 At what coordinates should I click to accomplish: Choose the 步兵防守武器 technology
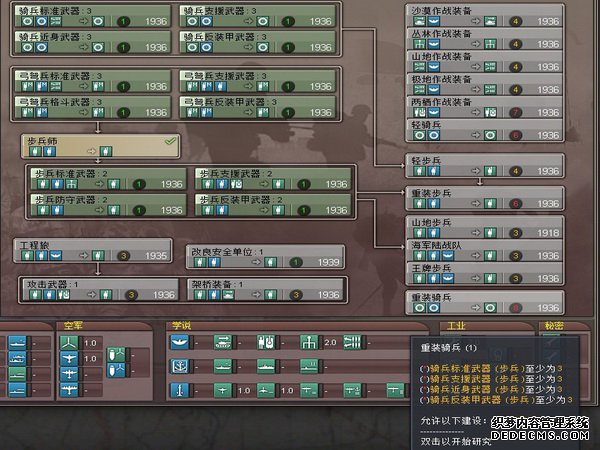pyautogui.click(x=108, y=205)
